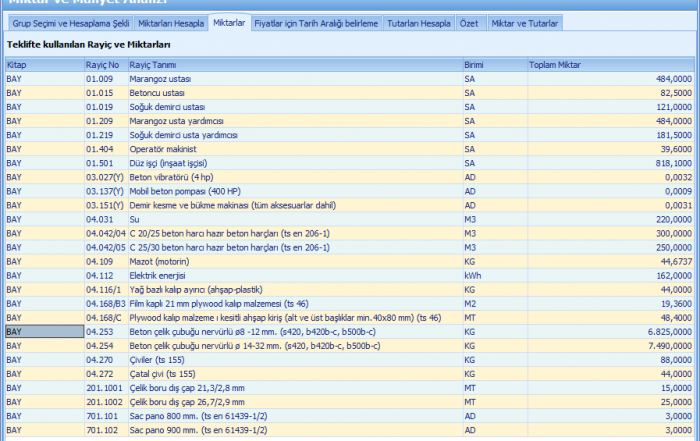Screen dimensions: 700x441
Task: Select the Miktarlar tab
Action: click(229, 22)
